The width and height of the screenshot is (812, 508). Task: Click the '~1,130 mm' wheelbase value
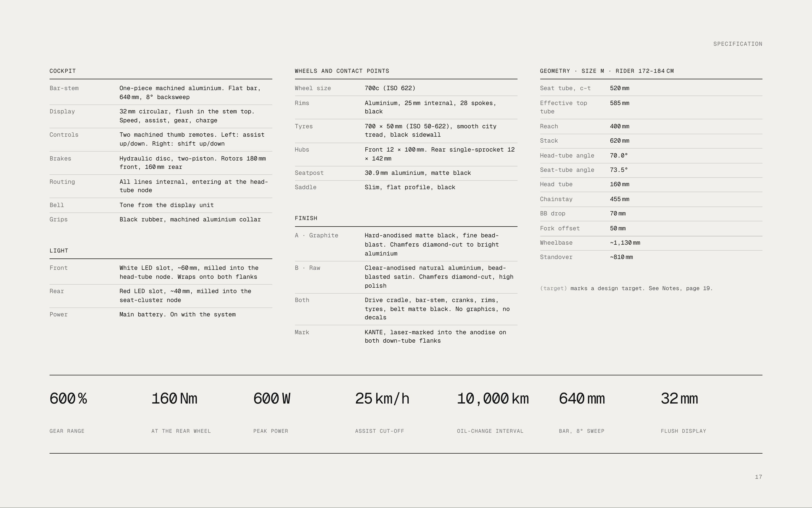pyautogui.click(x=625, y=243)
